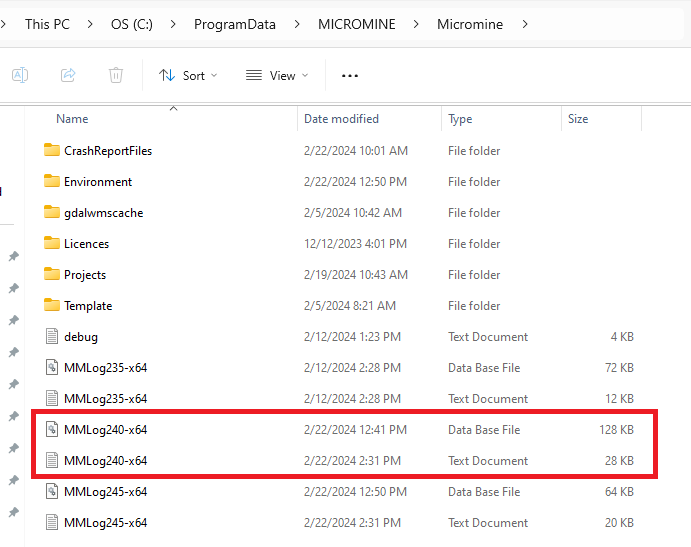
Task: Go to OS (C:) in the address bar
Action: pos(139,24)
